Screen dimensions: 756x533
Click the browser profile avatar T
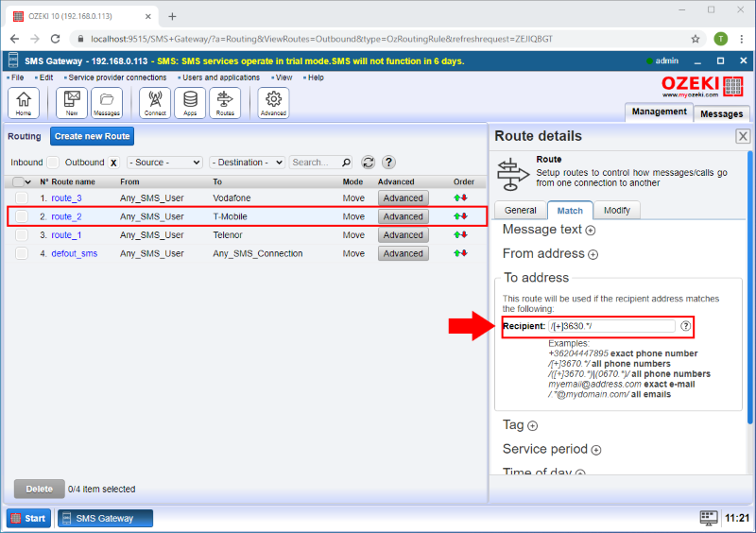[721, 39]
